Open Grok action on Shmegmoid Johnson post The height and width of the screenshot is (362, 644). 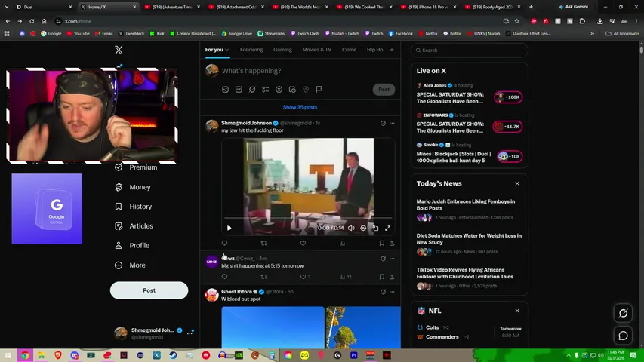tap(383, 123)
